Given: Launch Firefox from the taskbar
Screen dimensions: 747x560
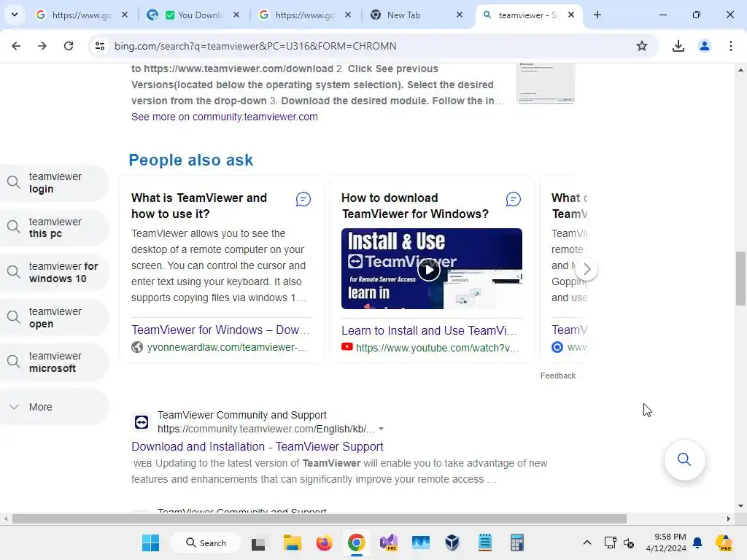Looking at the screenshot, I should coord(324,542).
